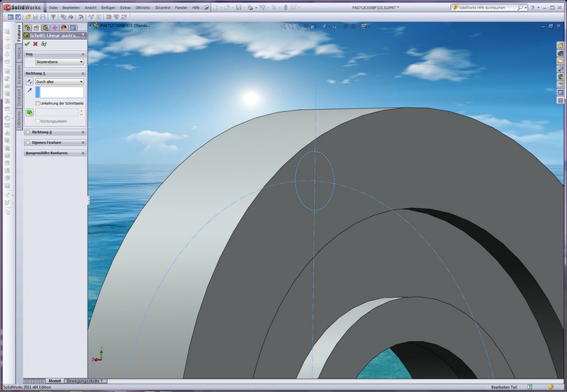Viewport: 567px width, 392px height.
Task: Select the Model tab at the bottom
Action: [55, 381]
